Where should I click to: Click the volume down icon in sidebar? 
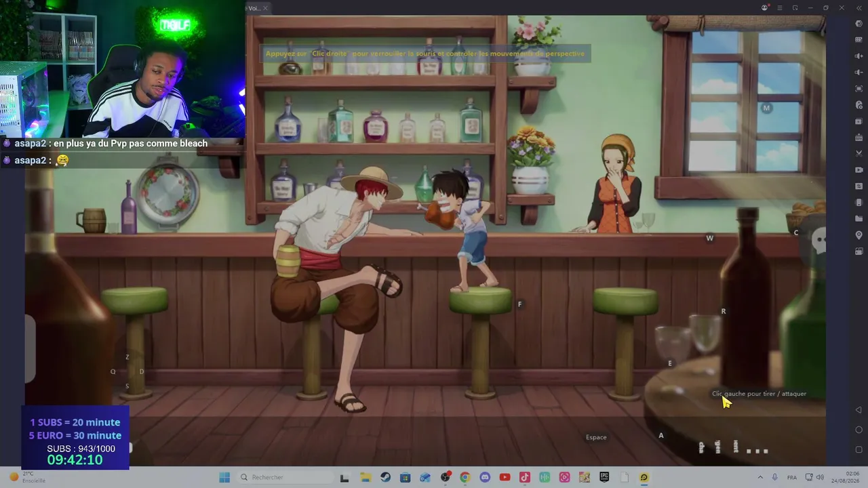(x=859, y=73)
